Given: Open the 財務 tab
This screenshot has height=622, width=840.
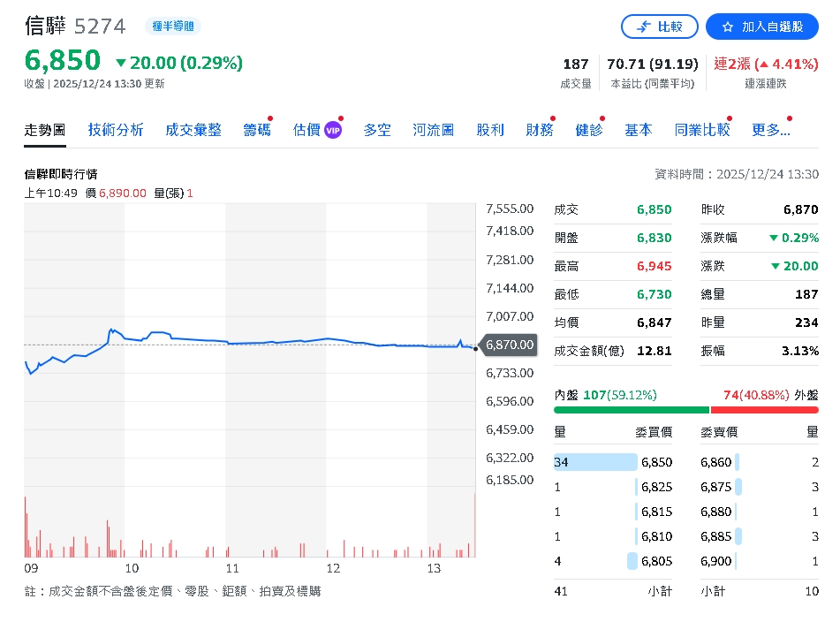Looking at the screenshot, I should click(539, 130).
